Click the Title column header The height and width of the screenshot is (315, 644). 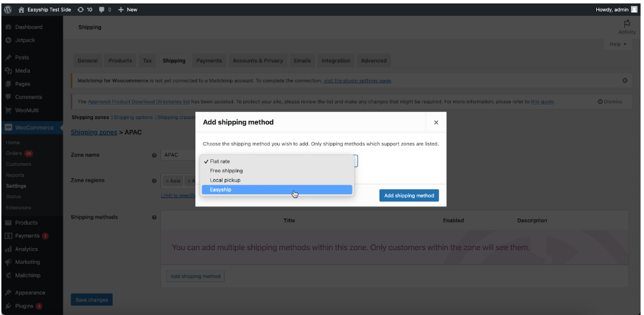pos(289,221)
